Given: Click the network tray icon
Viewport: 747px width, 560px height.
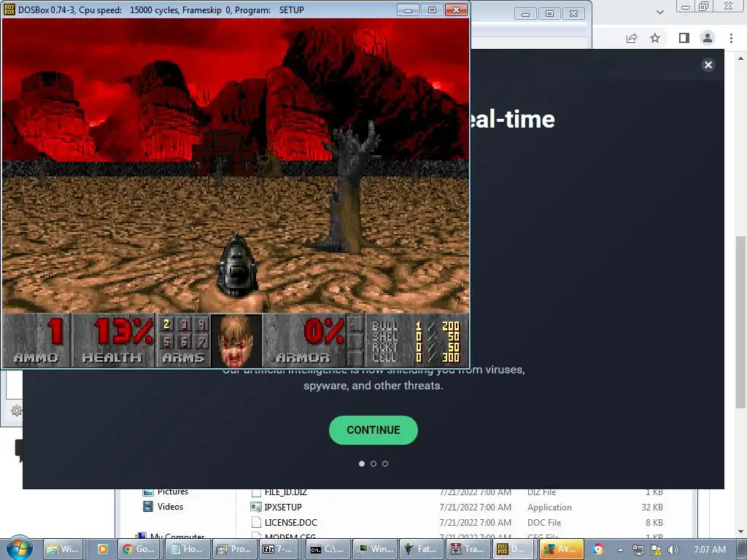Looking at the screenshot, I should 638,550.
